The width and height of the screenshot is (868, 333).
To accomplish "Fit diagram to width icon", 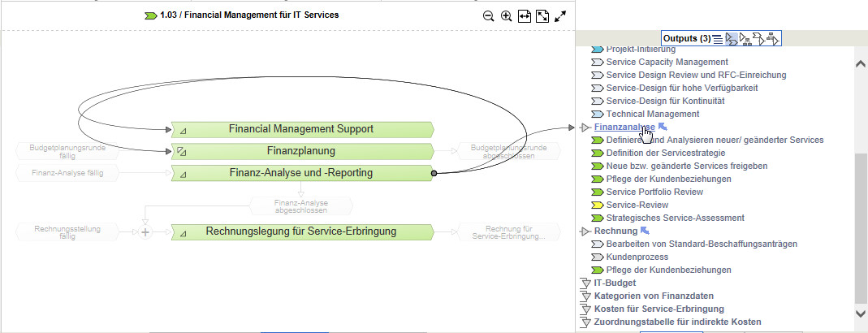I will tap(525, 15).
